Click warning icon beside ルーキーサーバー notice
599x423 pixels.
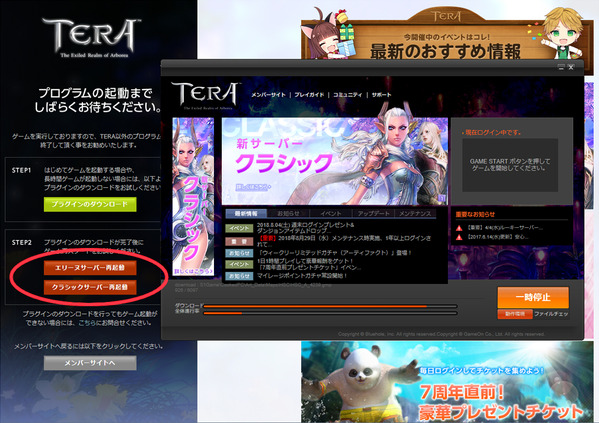coord(459,228)
